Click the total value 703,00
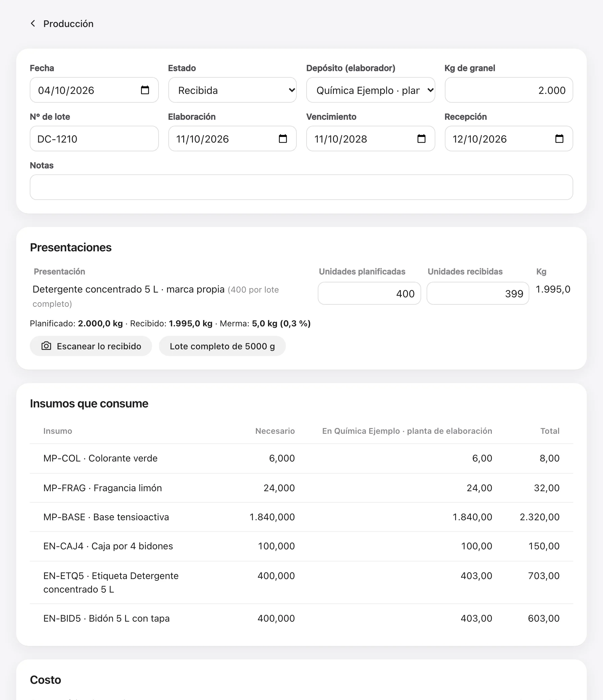Image resolution: width=603 pixels, height=700 pixels. point(544,576)
